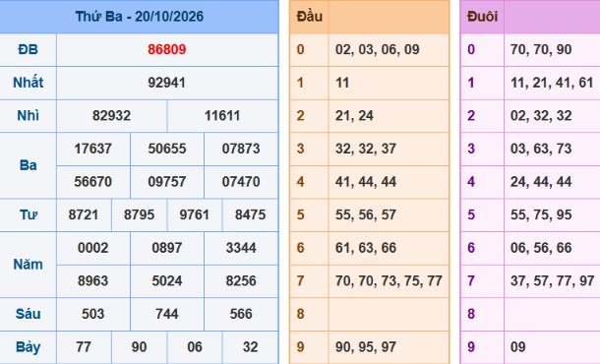Select the Sáu prize label

click(28, 314)
